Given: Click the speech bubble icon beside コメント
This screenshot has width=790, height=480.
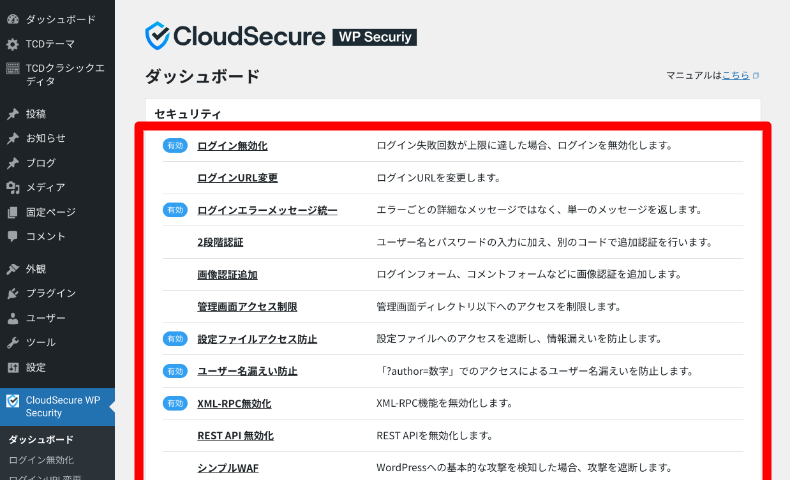Looking at the screenshot, I should click(13, 236).
